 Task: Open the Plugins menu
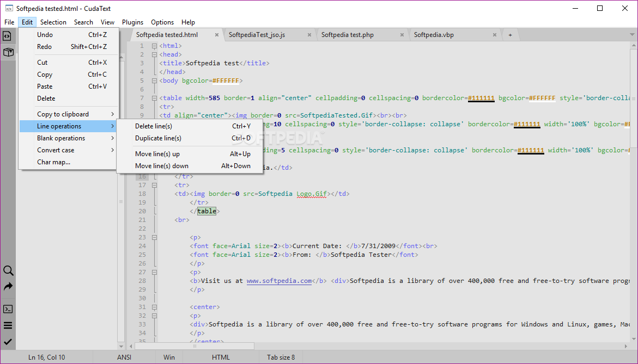point(132,22)
